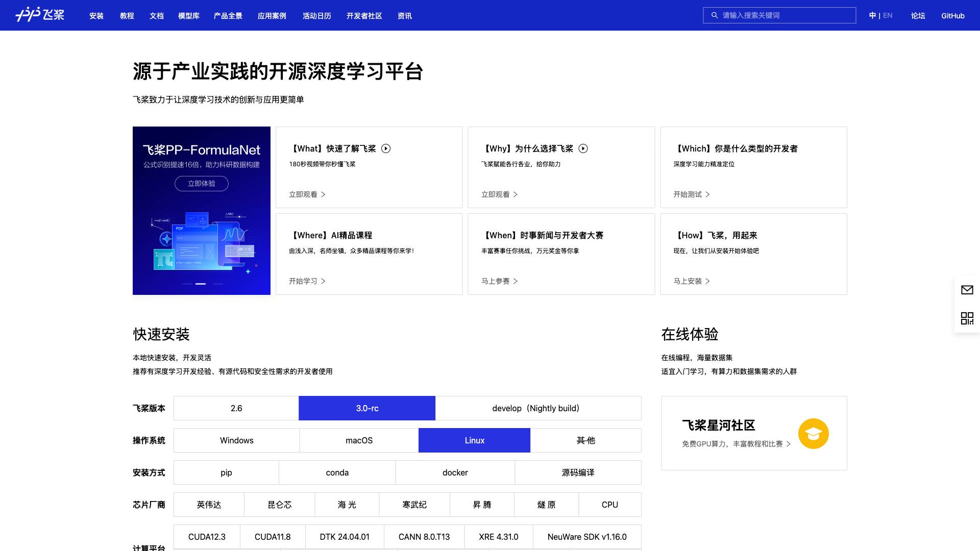Open the 资讯 nav item

pos(405,16)
